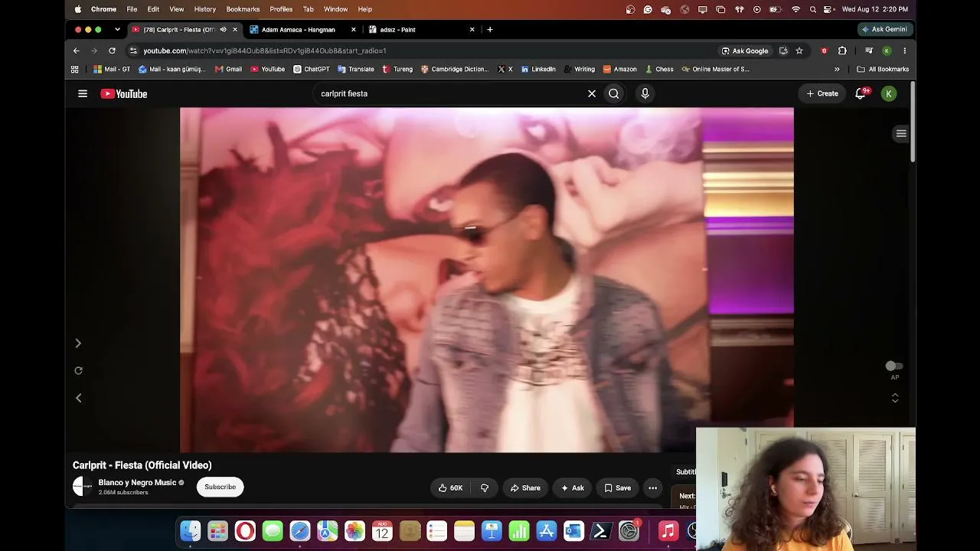
Task: Open the ChatGPT bookmark
Action: click(x=312, y=69)
